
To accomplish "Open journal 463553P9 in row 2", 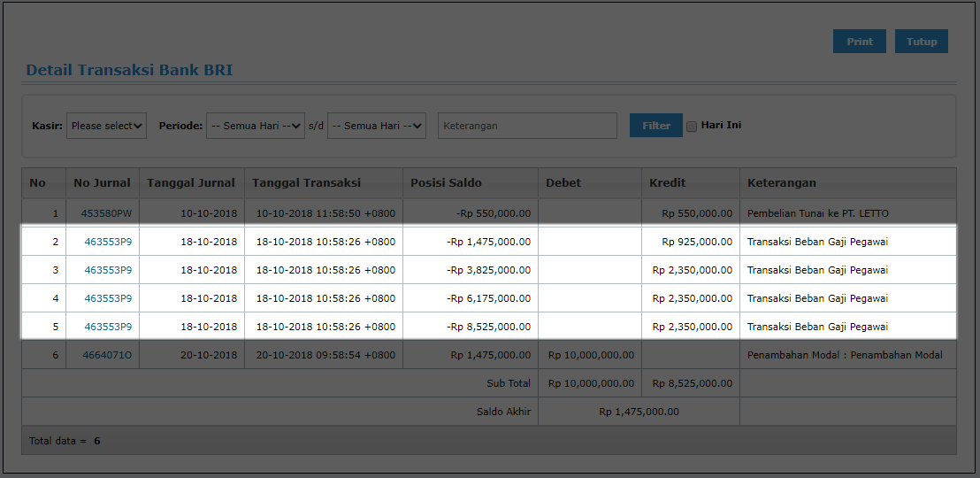I will click(108, 242).
